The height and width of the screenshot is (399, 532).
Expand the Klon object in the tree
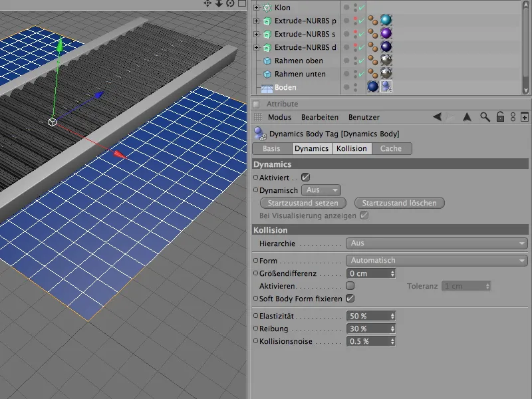pos(257,7)
